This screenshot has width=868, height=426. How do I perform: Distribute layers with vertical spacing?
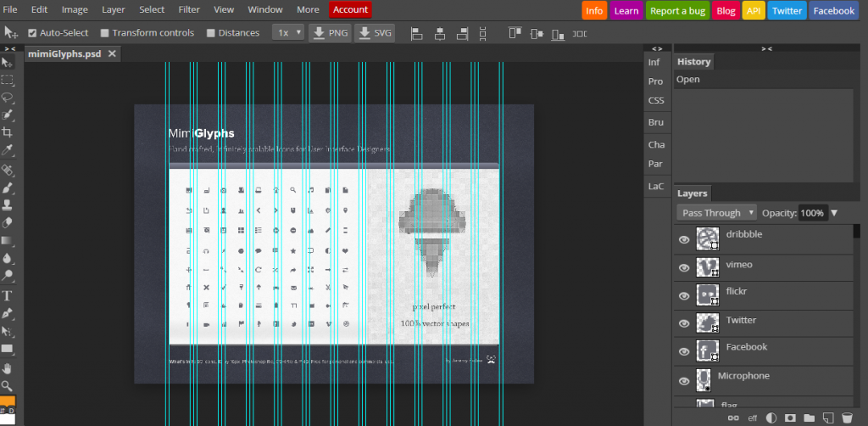(482, 34)
